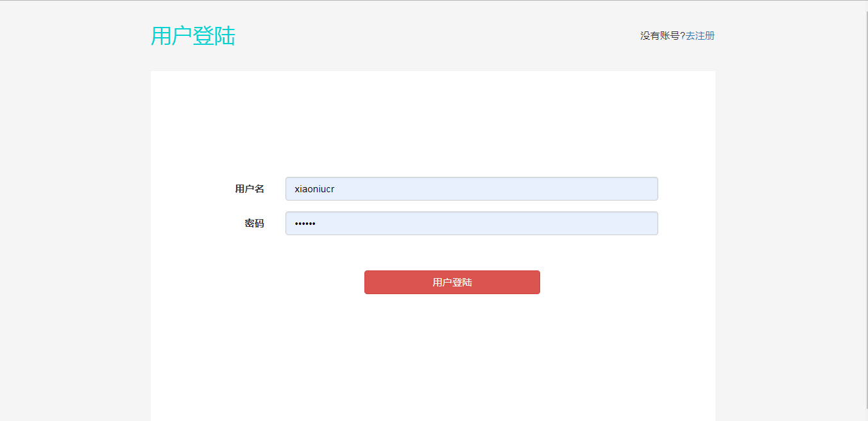Click the 密码 password input field
868x421 pixels.
coord(472,224)
